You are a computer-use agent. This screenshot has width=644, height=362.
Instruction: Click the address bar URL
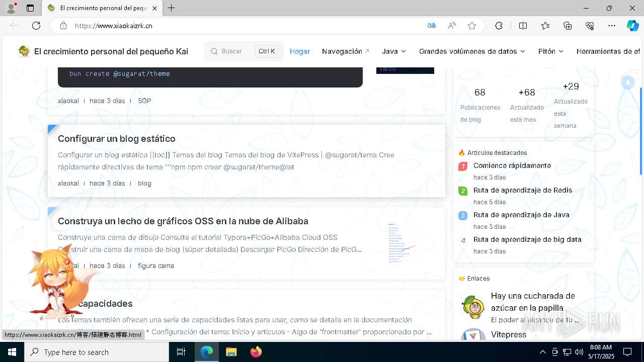pos(114,26)
